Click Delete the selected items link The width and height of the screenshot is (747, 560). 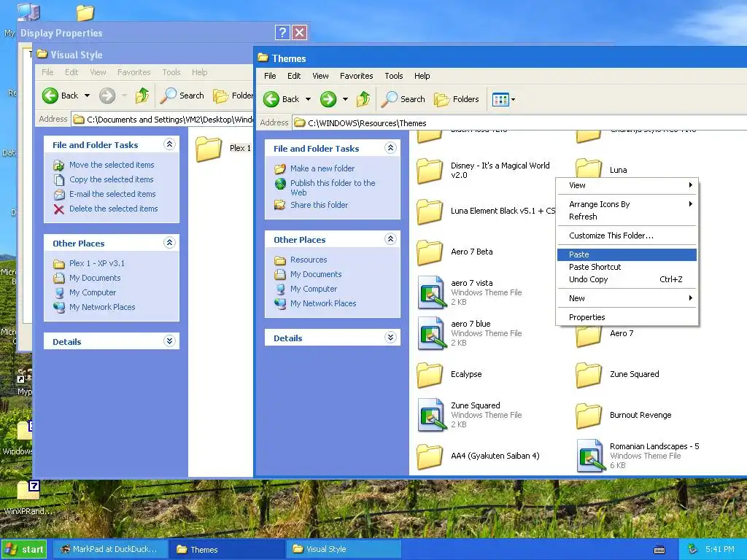(113, 209)
